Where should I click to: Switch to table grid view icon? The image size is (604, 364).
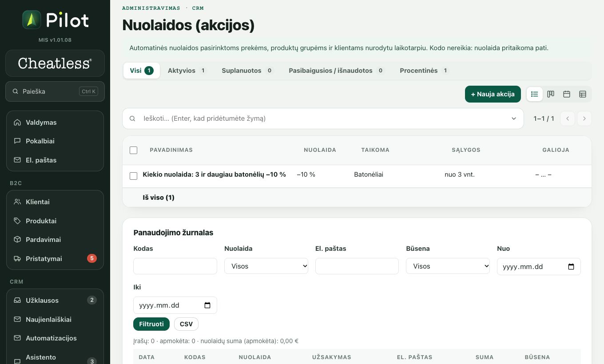coord(583,94)
